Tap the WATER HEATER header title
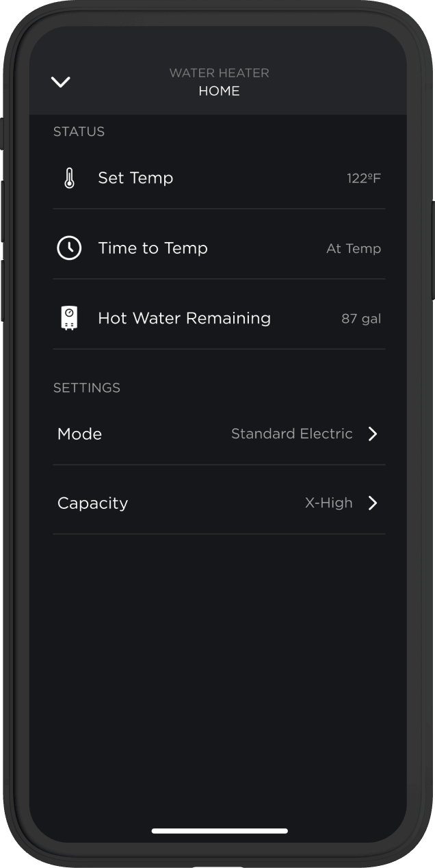The width and height of the screenshot is (435, 868). pyautogui.click(x=219, y=73)
